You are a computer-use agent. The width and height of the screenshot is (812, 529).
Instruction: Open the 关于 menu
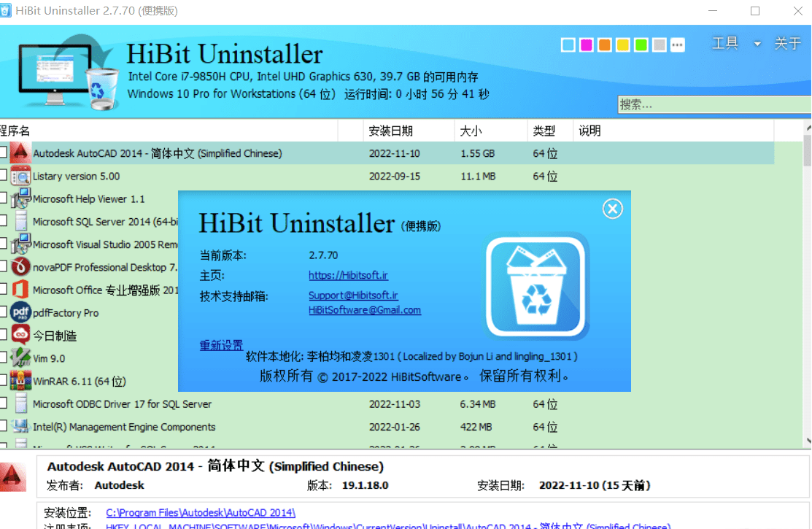tap(788, 44)
